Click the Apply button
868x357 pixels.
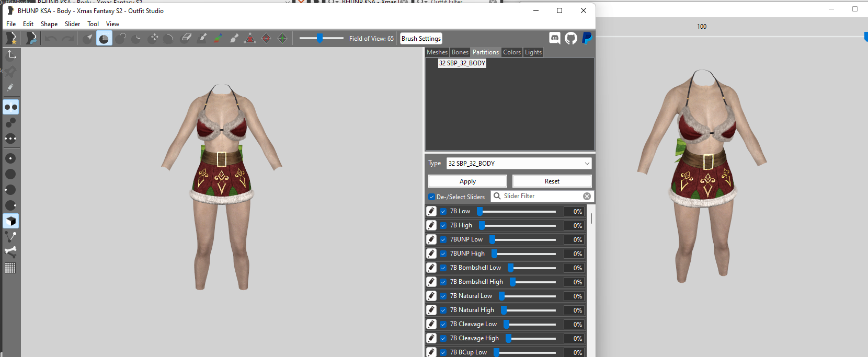click(468, 181)
